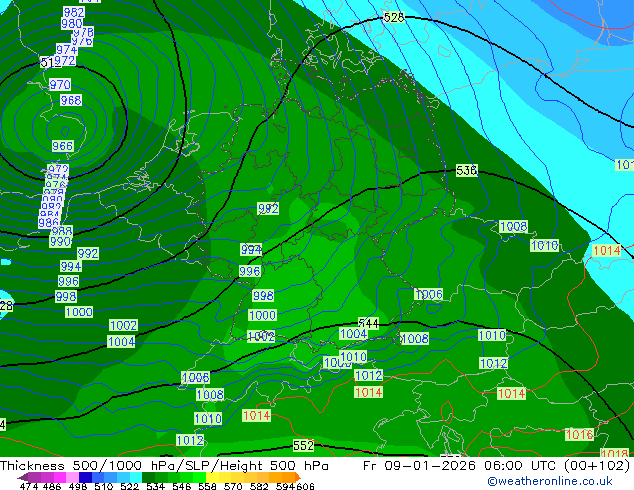Screen dimensions: 634x490
Task: Click the '(00+102)' forecast hour text
Action: [597, 465]
